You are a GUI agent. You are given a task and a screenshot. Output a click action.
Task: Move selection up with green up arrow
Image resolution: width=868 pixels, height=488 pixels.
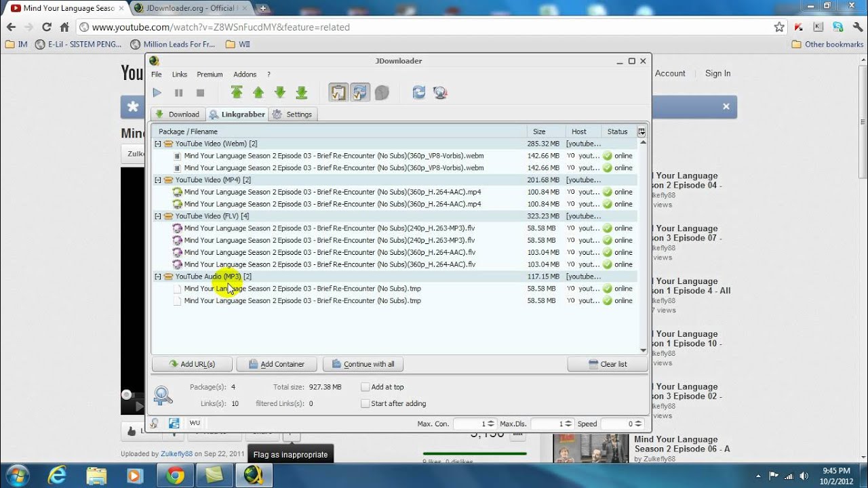pyautogui.click(x=258, y=93)
